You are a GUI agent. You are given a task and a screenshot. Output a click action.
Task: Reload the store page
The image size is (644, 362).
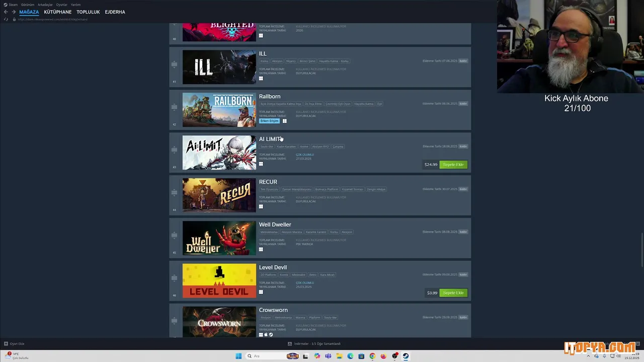tap(6, 19)
